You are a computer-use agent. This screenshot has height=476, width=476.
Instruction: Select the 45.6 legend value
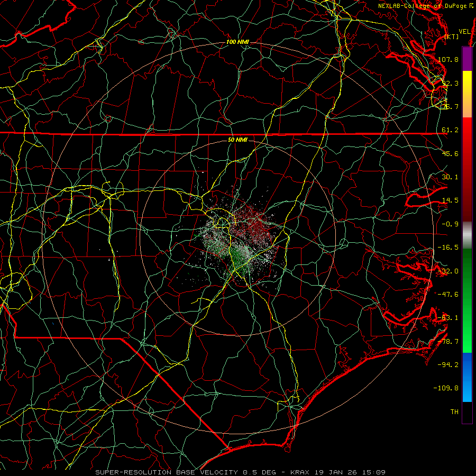point(450,153)
